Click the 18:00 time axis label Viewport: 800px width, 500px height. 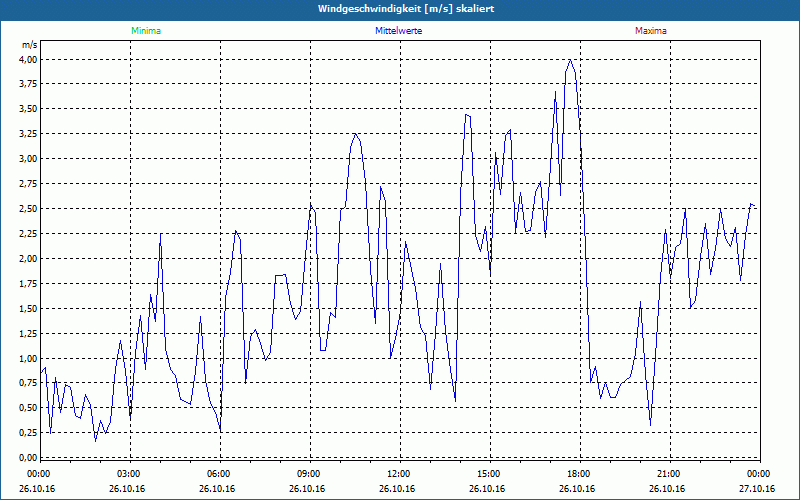pos(580,474)
